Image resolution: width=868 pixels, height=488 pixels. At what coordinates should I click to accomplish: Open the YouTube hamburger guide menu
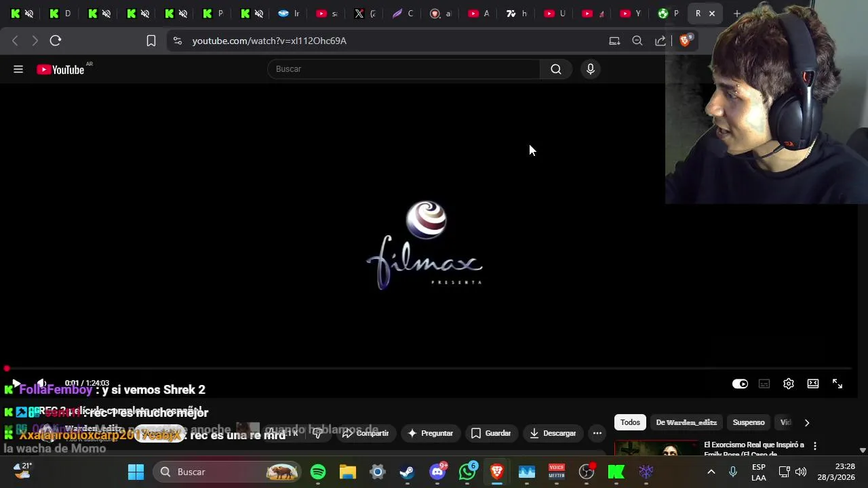point(18,69)
